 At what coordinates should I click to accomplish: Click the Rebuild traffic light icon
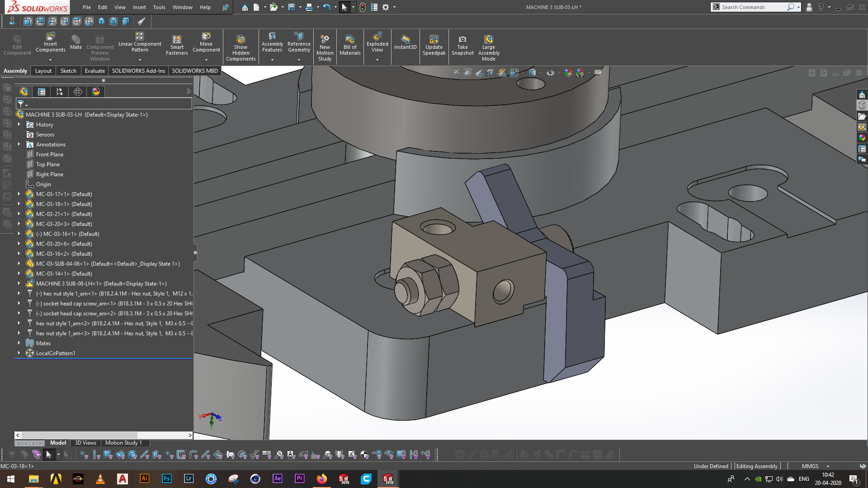363,7
